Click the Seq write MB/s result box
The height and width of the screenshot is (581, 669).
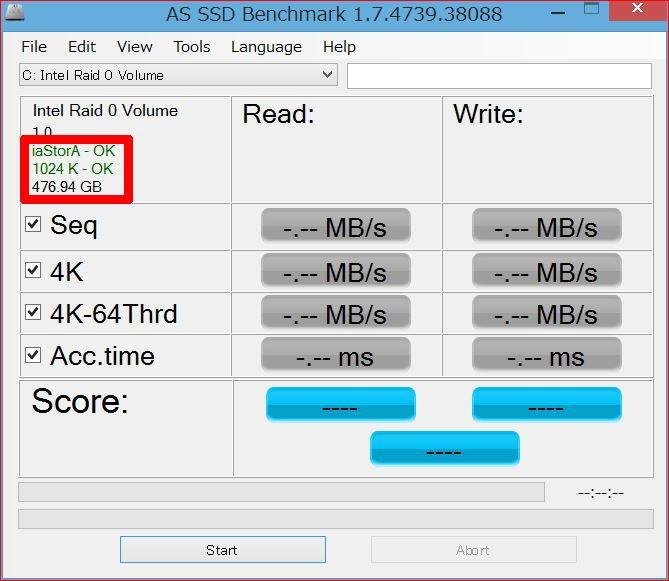tap(547, 226)
